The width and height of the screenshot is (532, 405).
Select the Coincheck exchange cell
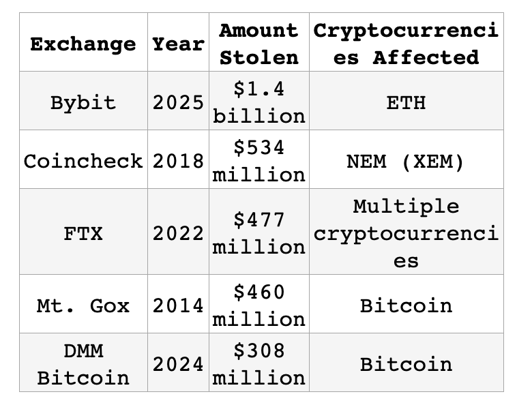(x=83, y=161)
